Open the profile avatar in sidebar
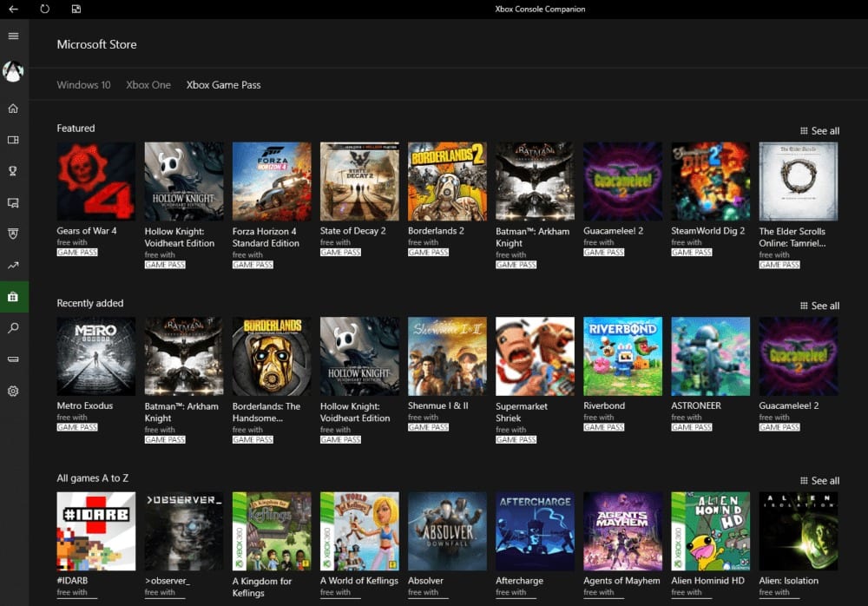Screen dimensions: 868x606 13,71
